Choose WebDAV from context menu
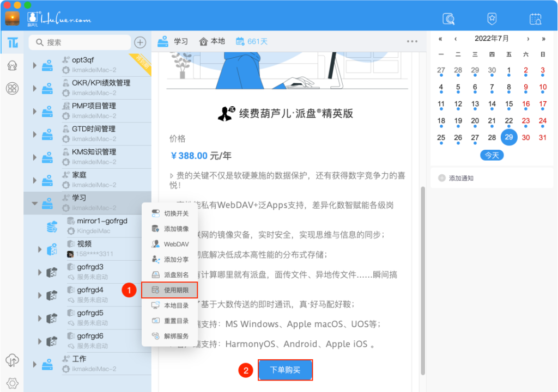Image resolution: width=558 pixels, height=392 pixels. pyautogui.click(x=170, y=244)
